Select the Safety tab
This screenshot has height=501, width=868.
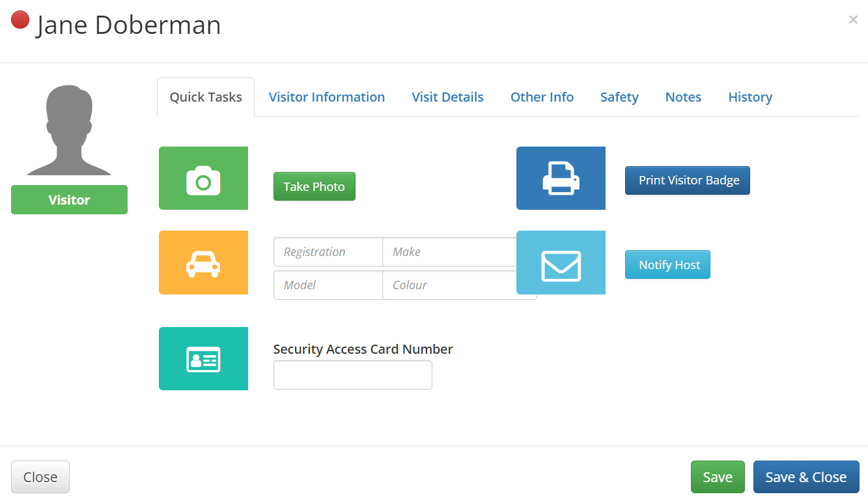619,97
